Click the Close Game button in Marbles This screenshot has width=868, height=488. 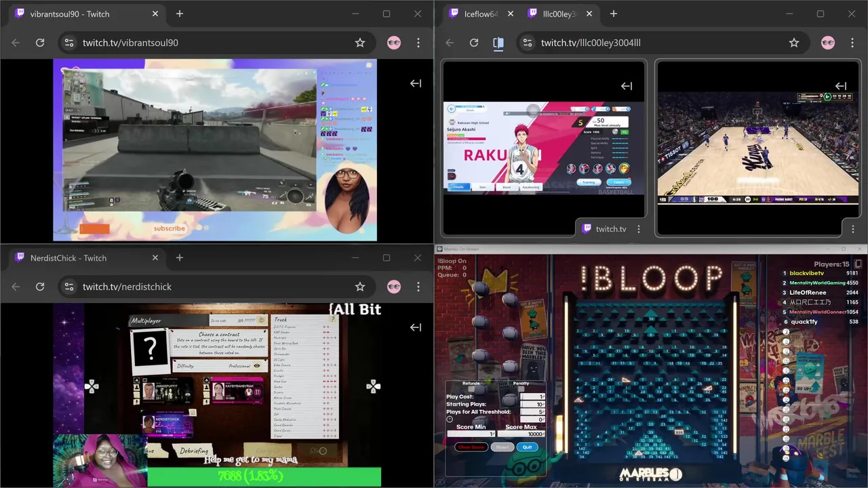click(471, 447)
